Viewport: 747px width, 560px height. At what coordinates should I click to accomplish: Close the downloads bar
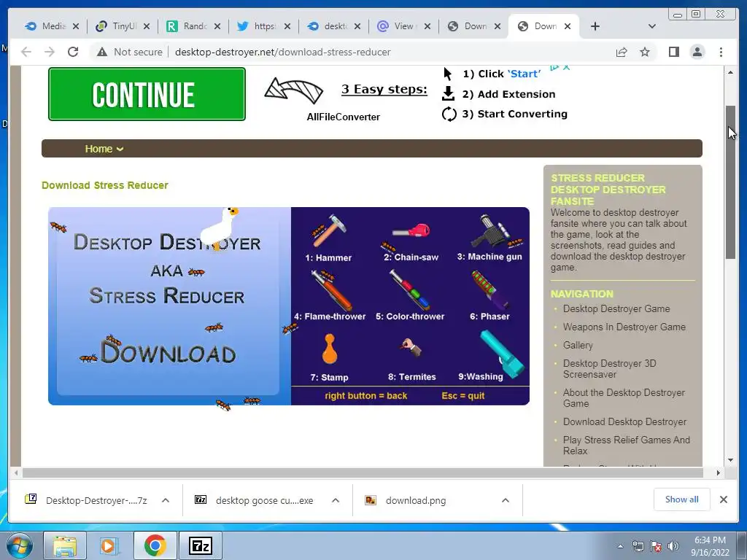[723, 499]
